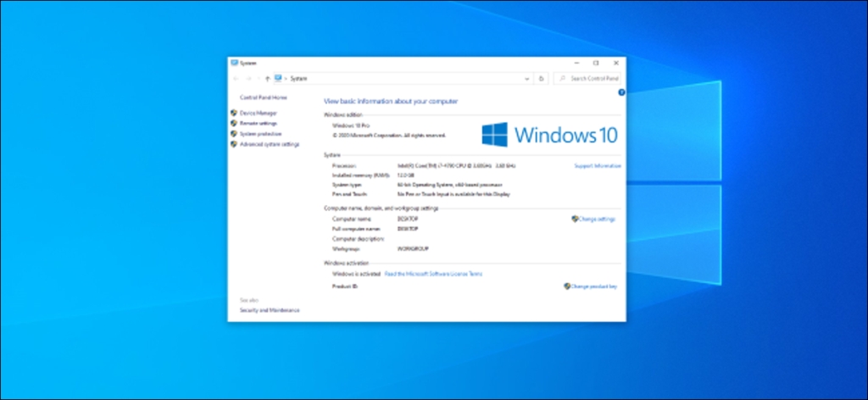This screenshot has height=400, width=868.
Task: Open the Support Information link
Action: pos(598,165)
